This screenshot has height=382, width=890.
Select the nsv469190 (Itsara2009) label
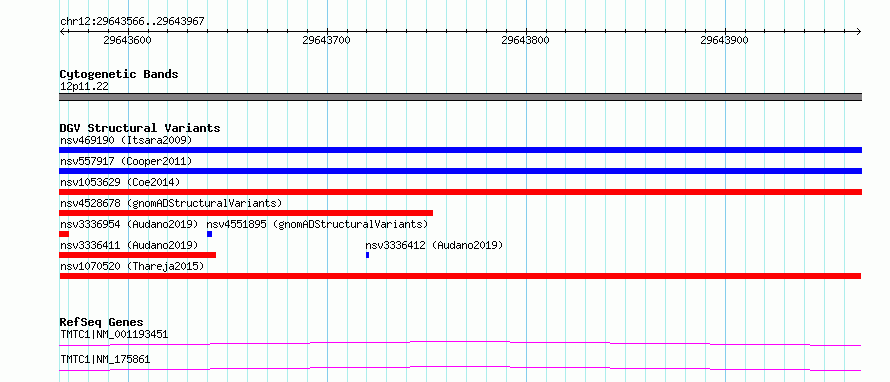126,140
